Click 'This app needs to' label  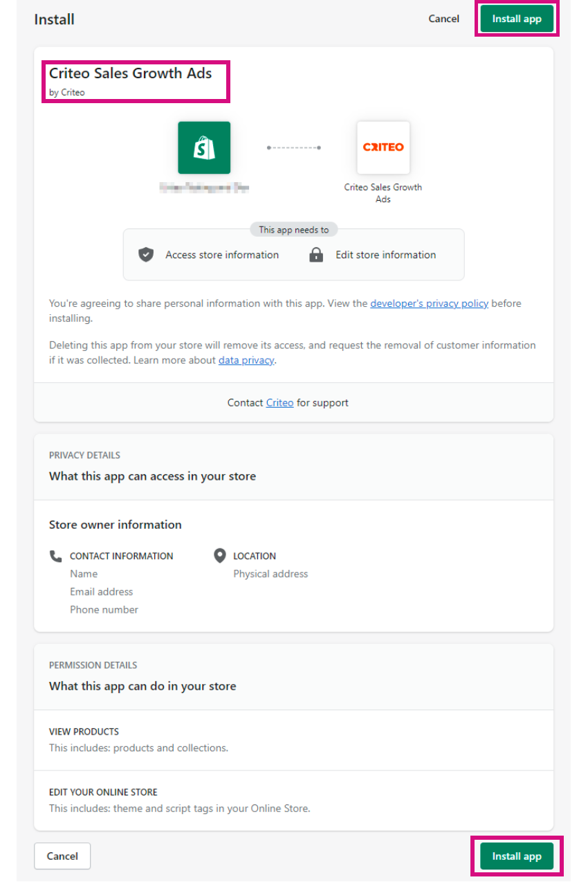point(294,230)
